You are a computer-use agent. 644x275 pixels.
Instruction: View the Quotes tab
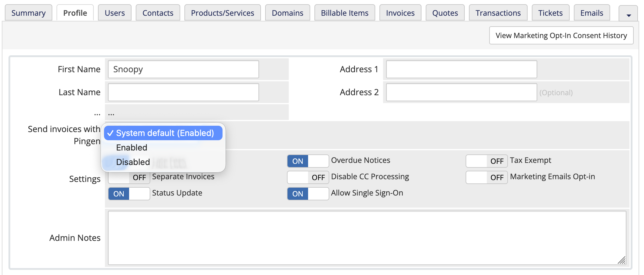click(445, 13)
